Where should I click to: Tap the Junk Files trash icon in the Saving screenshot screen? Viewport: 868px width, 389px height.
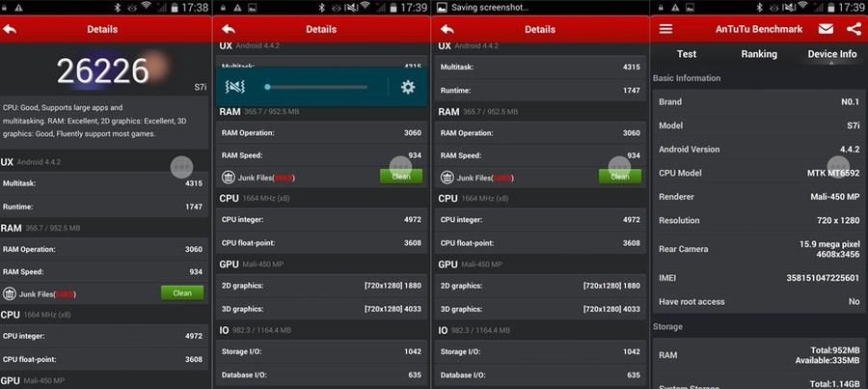[447, 178]
